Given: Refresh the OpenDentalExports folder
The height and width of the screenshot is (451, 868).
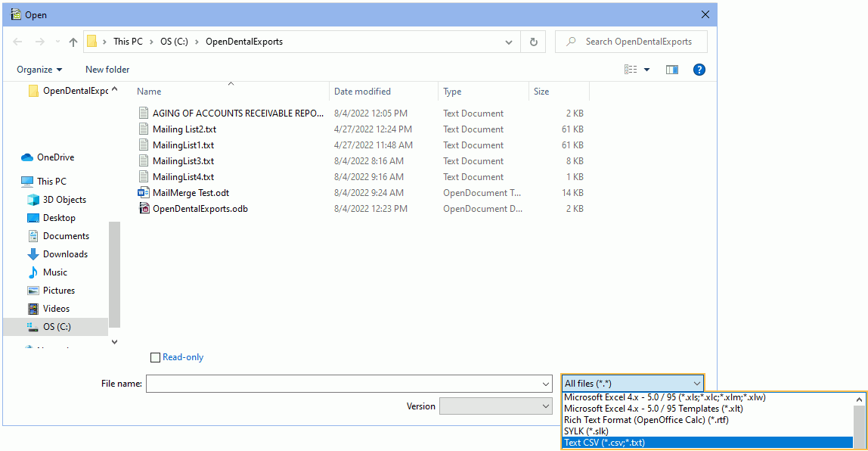Looking at the screenshot, I should (534, 42).
